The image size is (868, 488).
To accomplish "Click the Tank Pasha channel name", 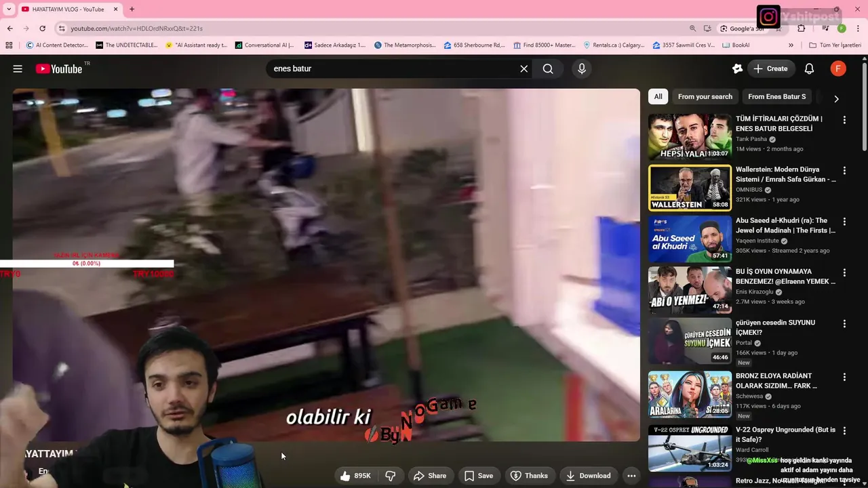I will pyautogui.click(x=751, y=139).
